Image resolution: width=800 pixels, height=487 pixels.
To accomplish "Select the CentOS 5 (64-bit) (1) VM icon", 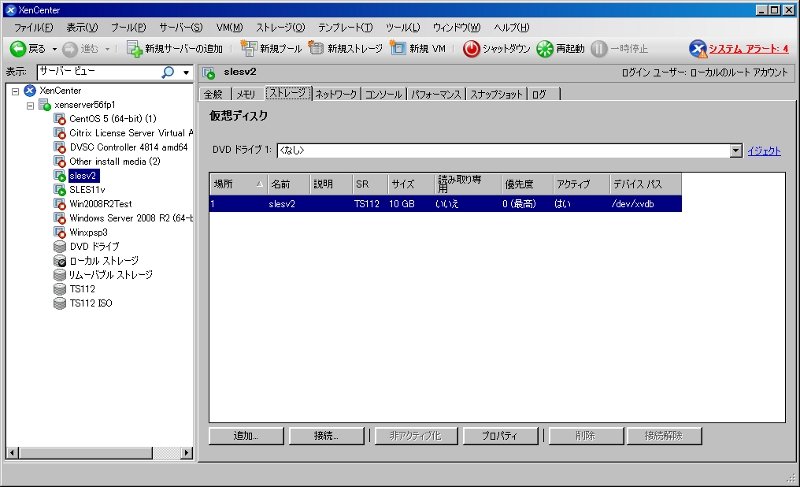I will point(60,119).
